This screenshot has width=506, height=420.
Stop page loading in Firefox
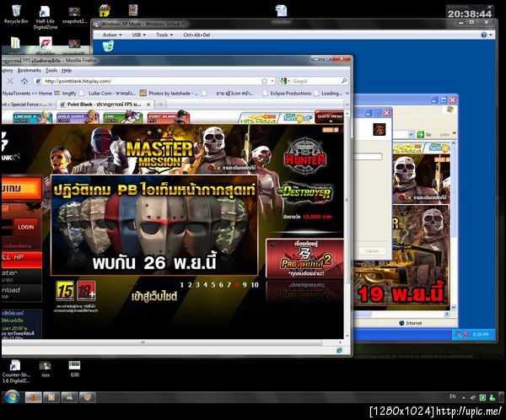10,81
